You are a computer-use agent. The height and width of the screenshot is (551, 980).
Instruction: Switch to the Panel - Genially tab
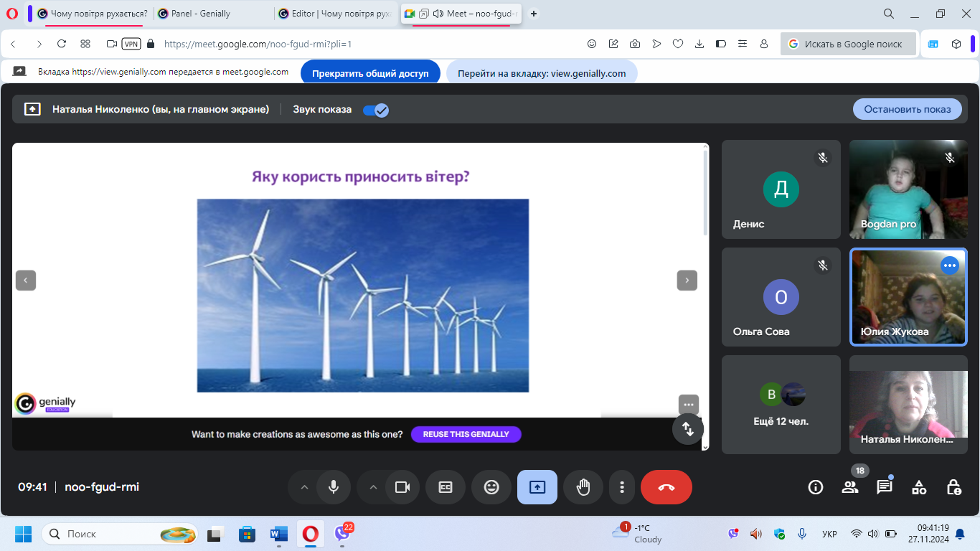(201, 14)
